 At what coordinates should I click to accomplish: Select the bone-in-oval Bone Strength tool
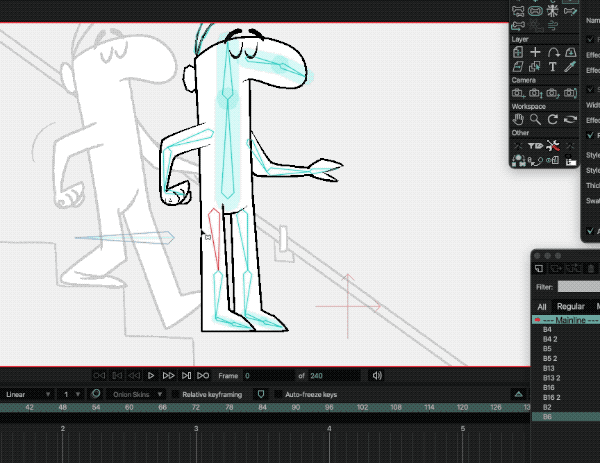(x=535, y=11)
